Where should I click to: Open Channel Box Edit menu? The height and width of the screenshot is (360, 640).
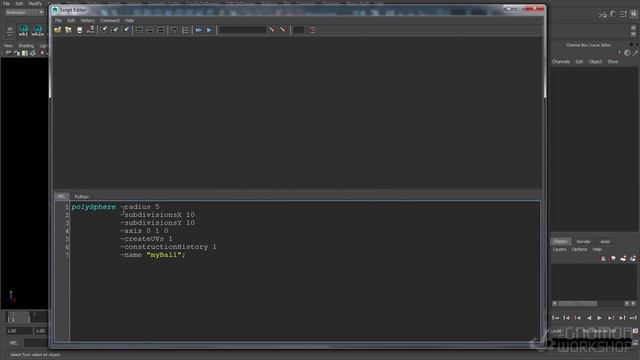(x=579, y=62)
